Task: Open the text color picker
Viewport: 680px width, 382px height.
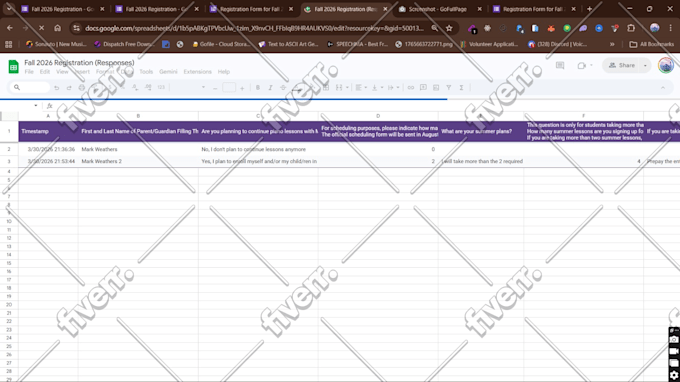Action: click(297, 88)
